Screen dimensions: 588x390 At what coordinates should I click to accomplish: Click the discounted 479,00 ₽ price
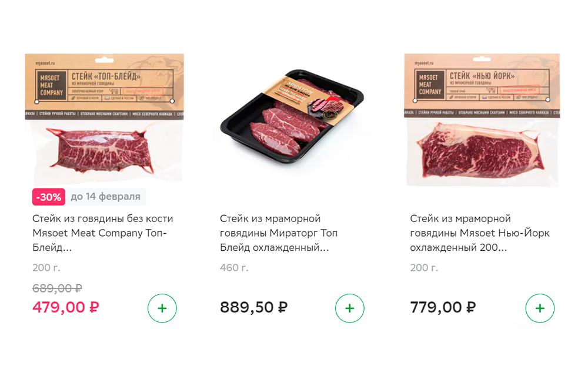pyautogui.click(x=65, y=307)
